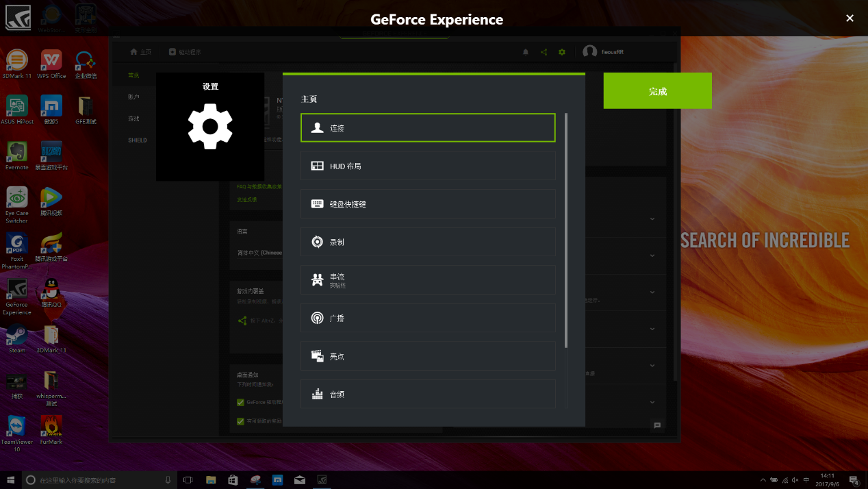Viewport: 868px width, 489px height.
Task: Open the Windows Start menu
Action: click(x=10, y=480)
